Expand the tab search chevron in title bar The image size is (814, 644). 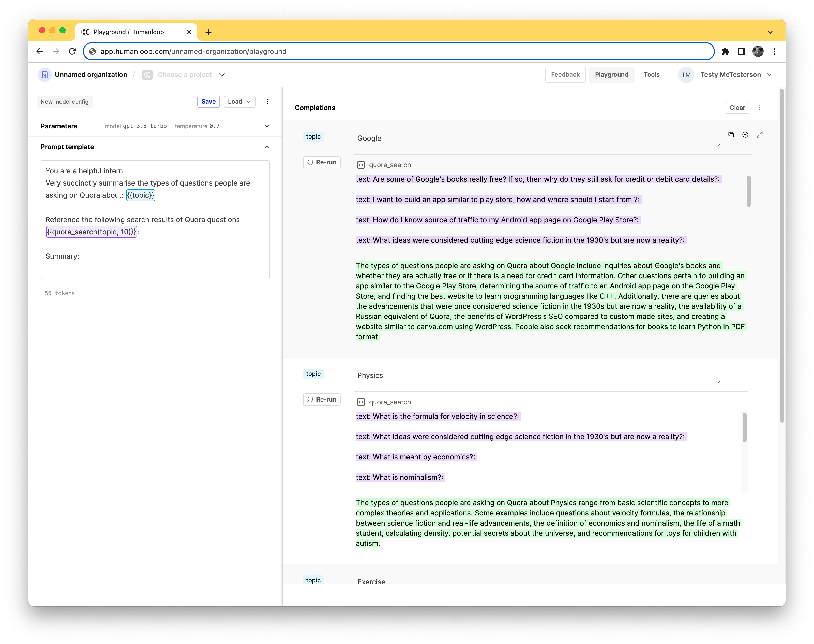[x=770, y=32]
